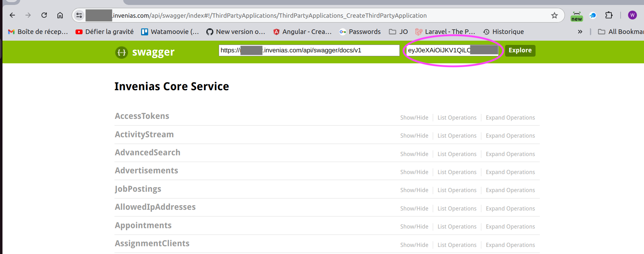Open the New version GitHub bookmark
Screen dimensions: 644x254
[x=236, y=31]
